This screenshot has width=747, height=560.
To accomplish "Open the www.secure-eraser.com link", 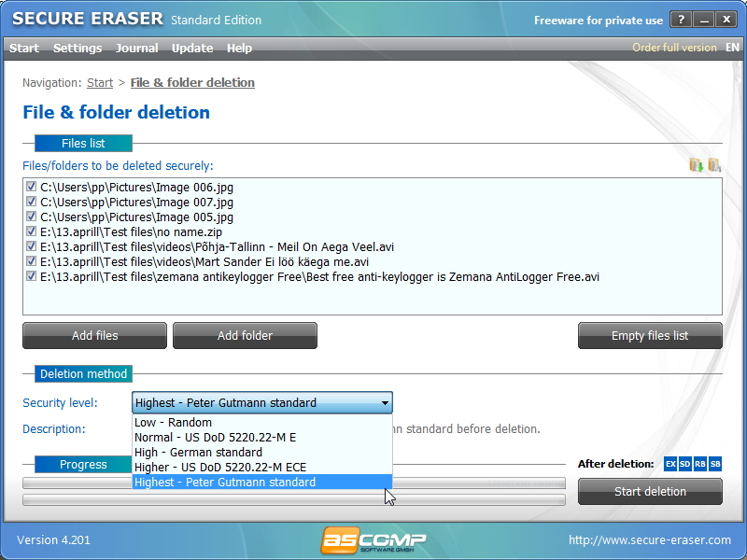I will [x=650, y=540].
